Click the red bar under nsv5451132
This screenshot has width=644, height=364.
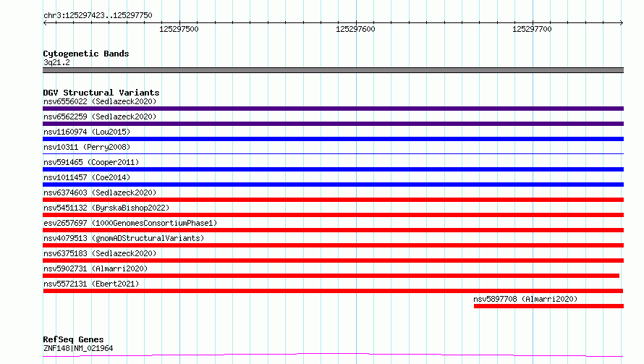pyautogui.click(x=333, y=215)
